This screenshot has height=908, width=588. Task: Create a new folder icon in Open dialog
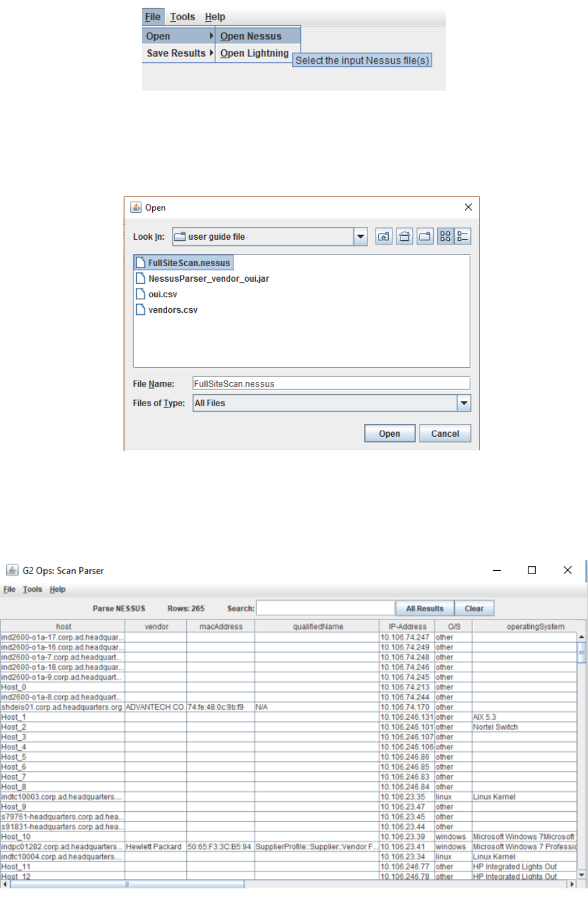pyautogui.click(x=425, y=237)
